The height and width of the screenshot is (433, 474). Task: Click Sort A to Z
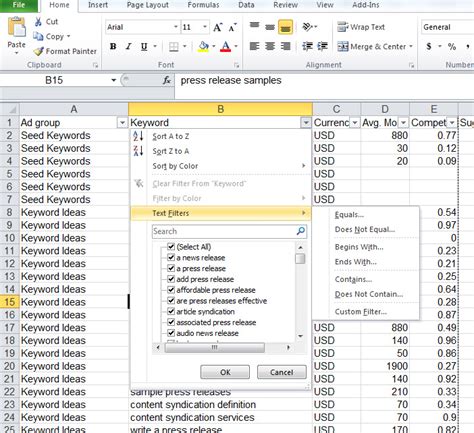click(x=171, y=136)
